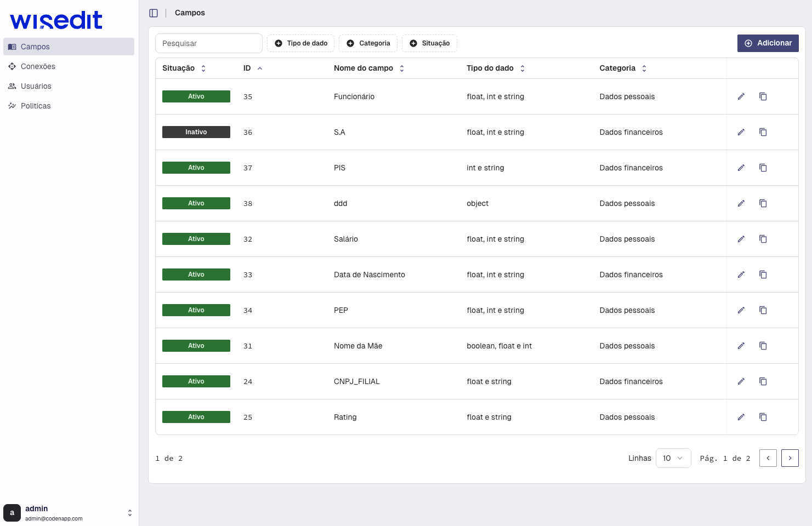The image size is (812, 526).
Task: Open the Categoria filter dropdown
Action: [368, 43]
